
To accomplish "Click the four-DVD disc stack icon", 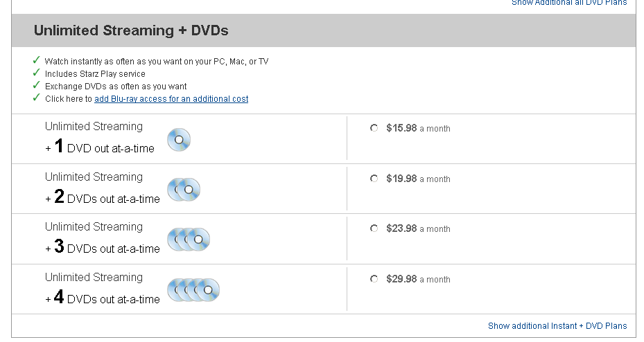I will 193,290.
